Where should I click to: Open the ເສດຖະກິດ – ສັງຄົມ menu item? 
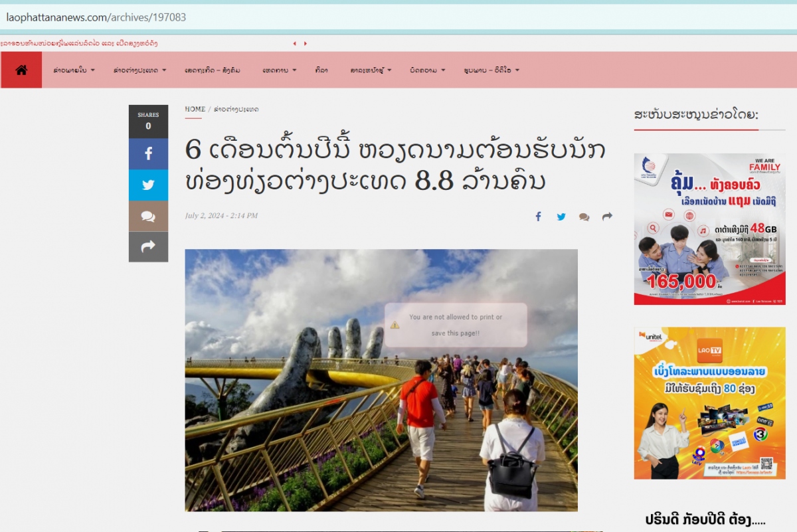213,70
